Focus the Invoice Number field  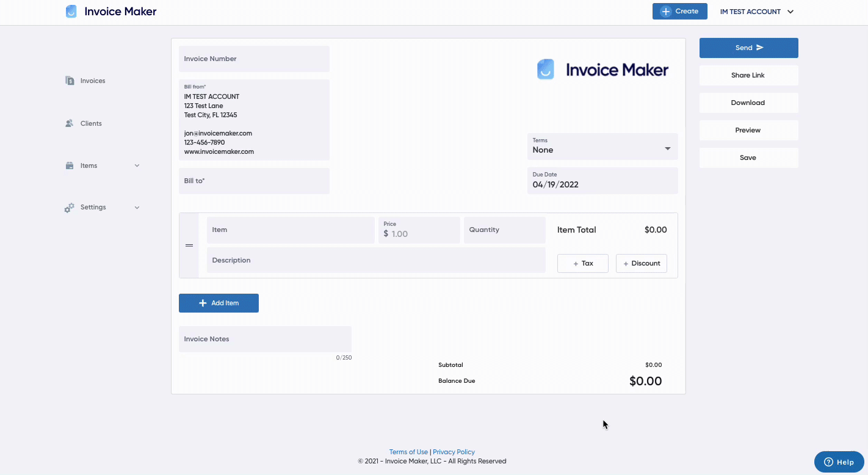[254, 59]
